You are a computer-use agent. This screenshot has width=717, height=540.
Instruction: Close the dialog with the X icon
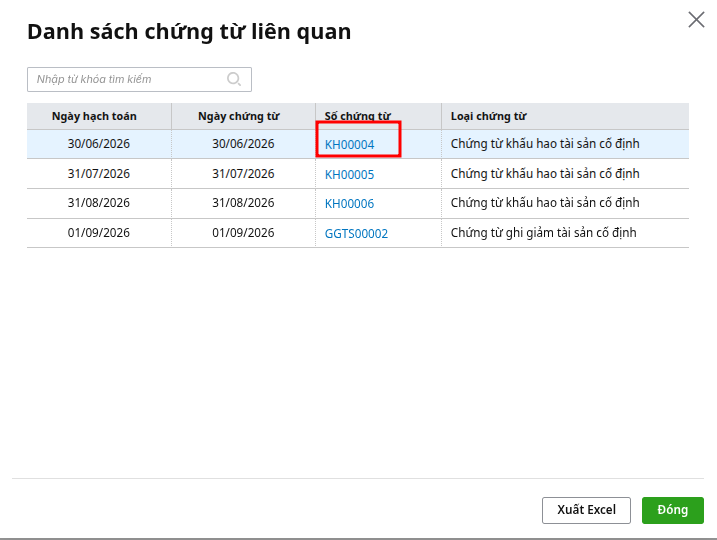click(x=696, y=20)
